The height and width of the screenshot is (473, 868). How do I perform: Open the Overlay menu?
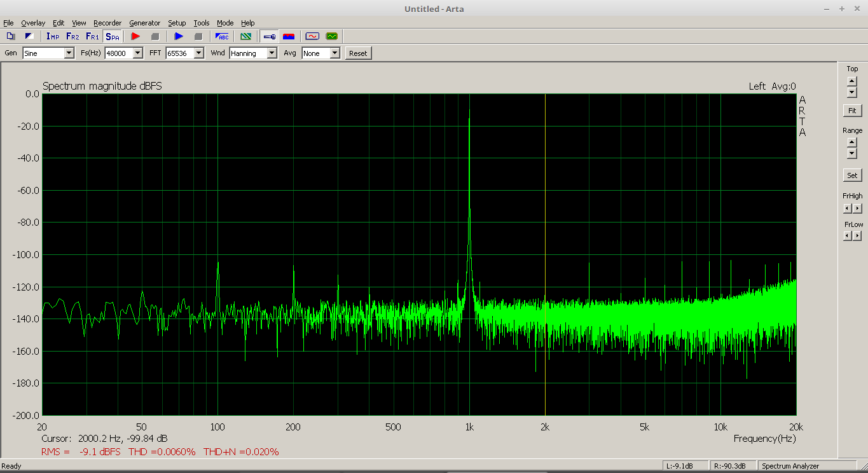[33, 23]
